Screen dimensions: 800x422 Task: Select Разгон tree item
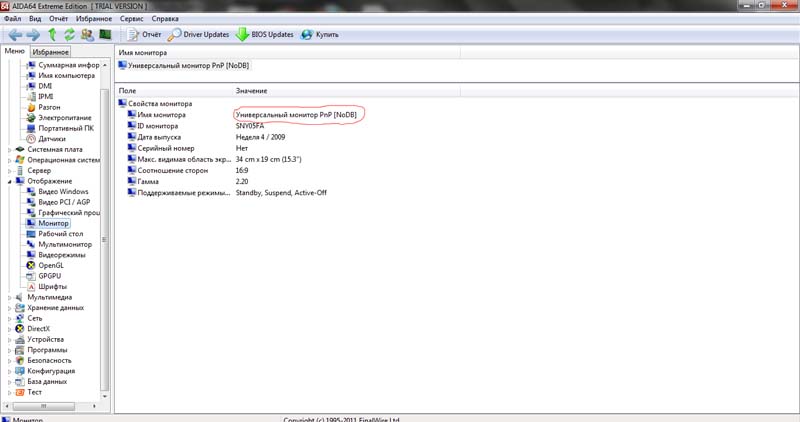tap(43, 107)
